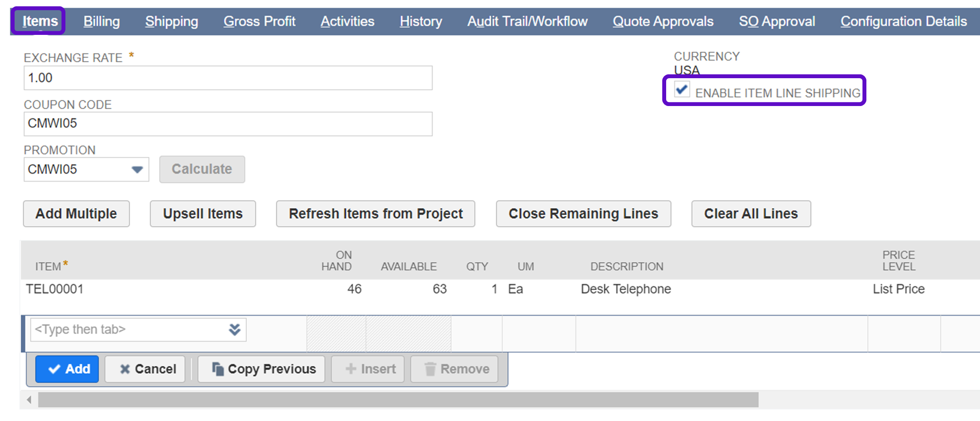View the Audit Trail/Workflow tab
This screenshot has width=980, height=421.
coord(527,21)
